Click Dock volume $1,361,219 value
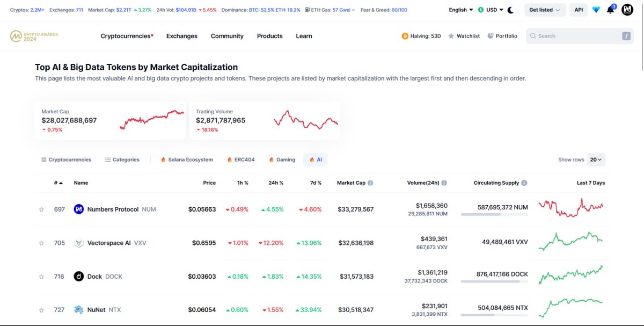This screenshot has height=326, width=644. pyautogui.click(x=433, y=272)
